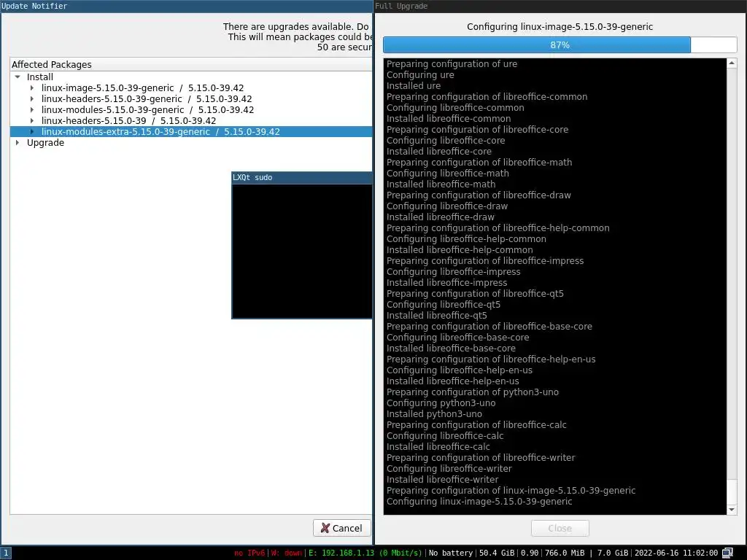Select linux-headers-5.15.0-39-generic package entry
This screenshot has height=560, width=747.
147,99
